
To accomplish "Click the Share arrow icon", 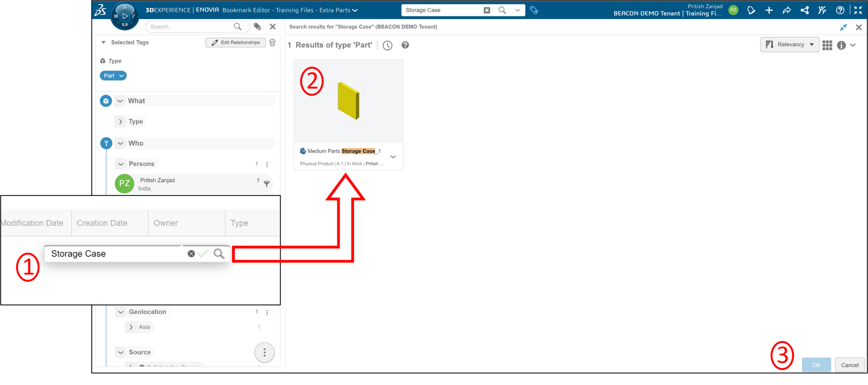I will tap(787, 10).
